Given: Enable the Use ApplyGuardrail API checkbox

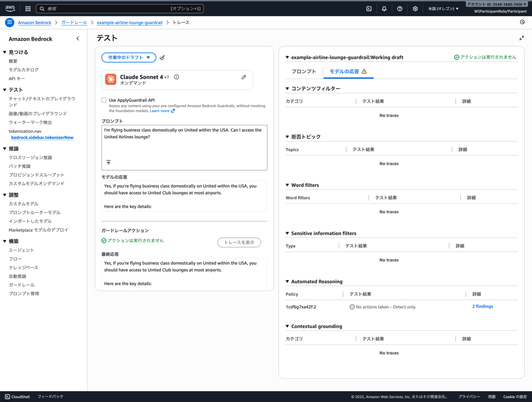Looking at the screenshot, I should coord(104,100).
